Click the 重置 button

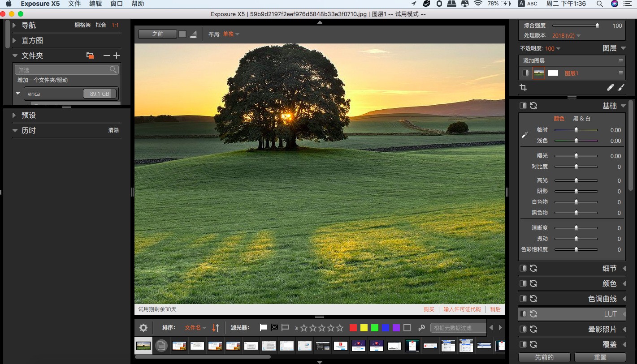tap(600, 357)
